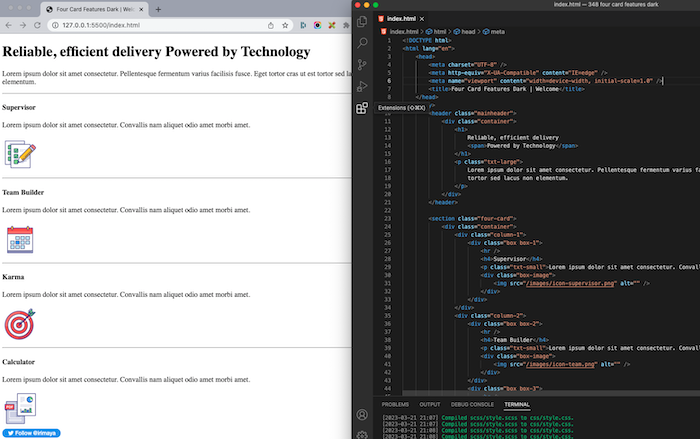Open the Run and Debug view in VS Code
Image resolution: width=700 pixels, height=439 pixels.
click(x=362, y=86)
